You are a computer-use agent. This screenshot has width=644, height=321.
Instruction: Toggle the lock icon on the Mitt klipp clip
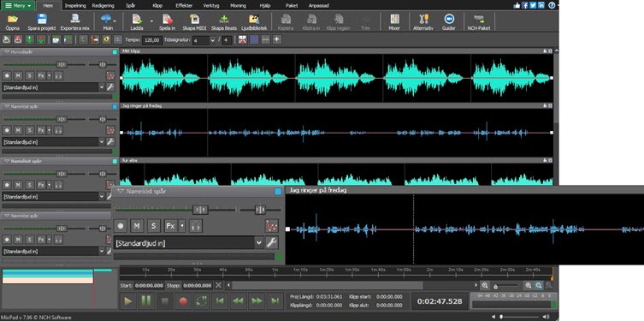[x=545, y=51]
